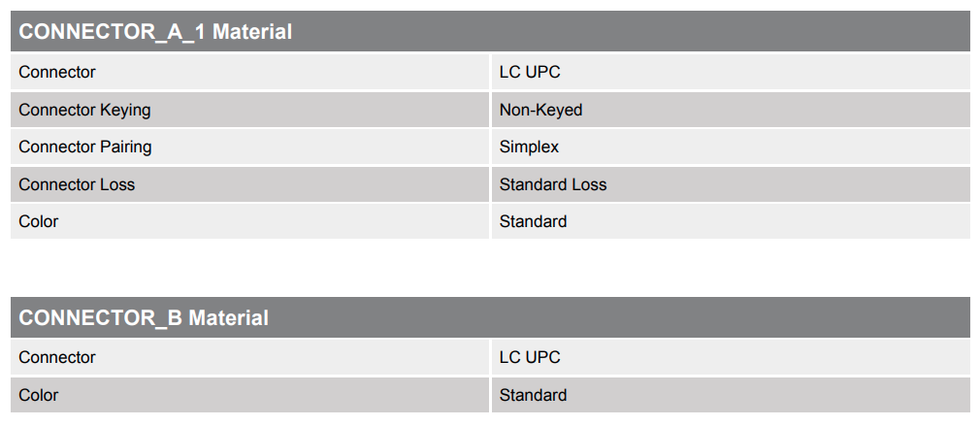This screenshot has height=426, width=980.
Task: Click the word Material in CONNECTOR_B header
Action: tap(229, 318)
